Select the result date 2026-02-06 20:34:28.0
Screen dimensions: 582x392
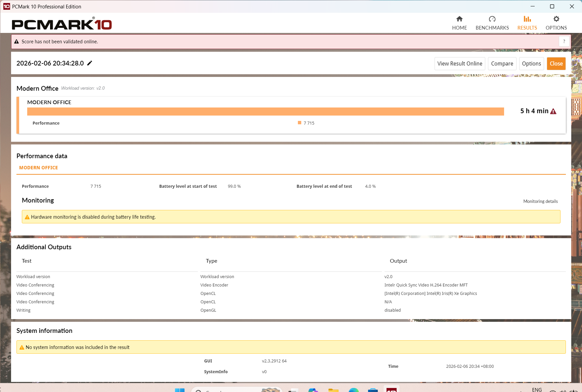[x=50, y=63]
